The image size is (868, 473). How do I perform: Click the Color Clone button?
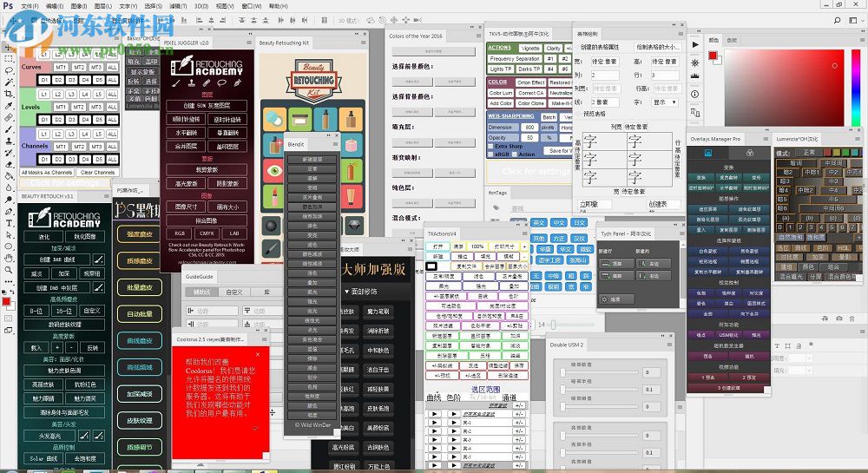click(531, 103)
